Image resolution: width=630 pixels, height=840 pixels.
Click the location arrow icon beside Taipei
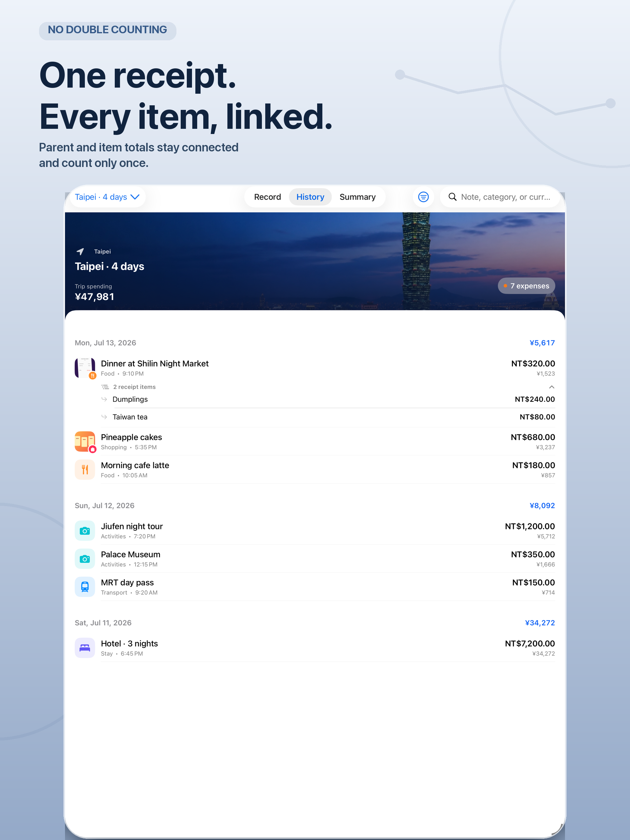(x=80, y=252)
